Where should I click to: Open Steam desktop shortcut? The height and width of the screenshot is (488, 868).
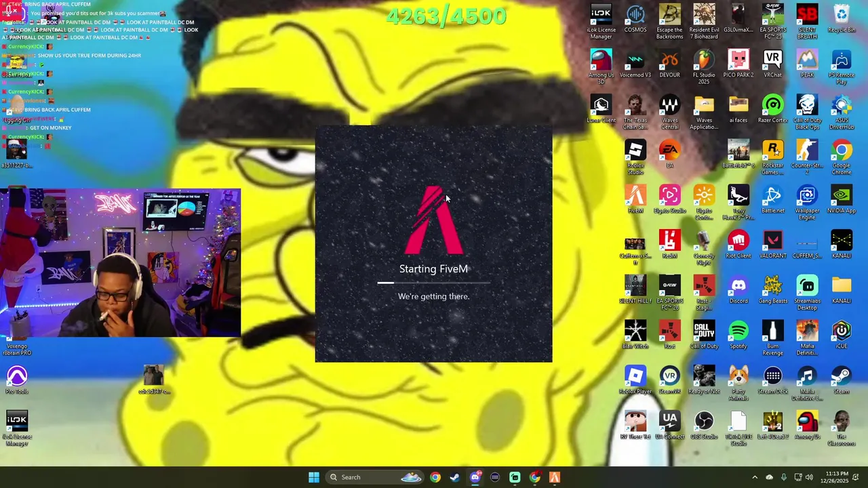click(x=842, y=381)
